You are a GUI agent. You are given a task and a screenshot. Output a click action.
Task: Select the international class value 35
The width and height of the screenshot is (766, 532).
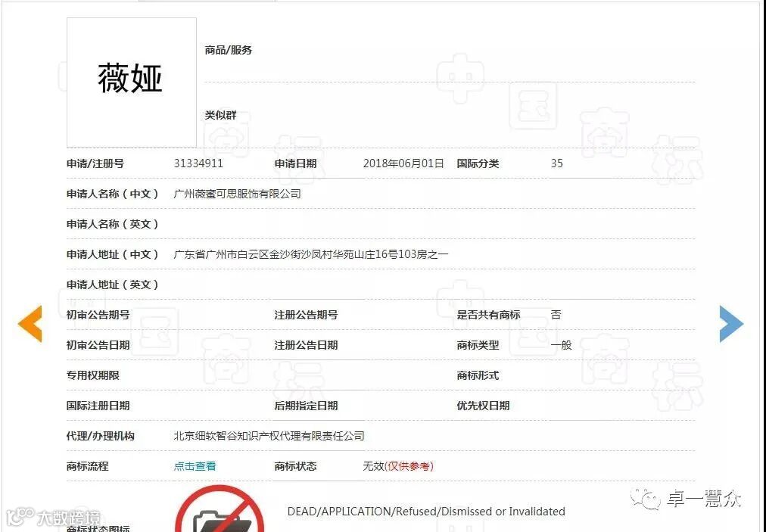tap(557, 163)
